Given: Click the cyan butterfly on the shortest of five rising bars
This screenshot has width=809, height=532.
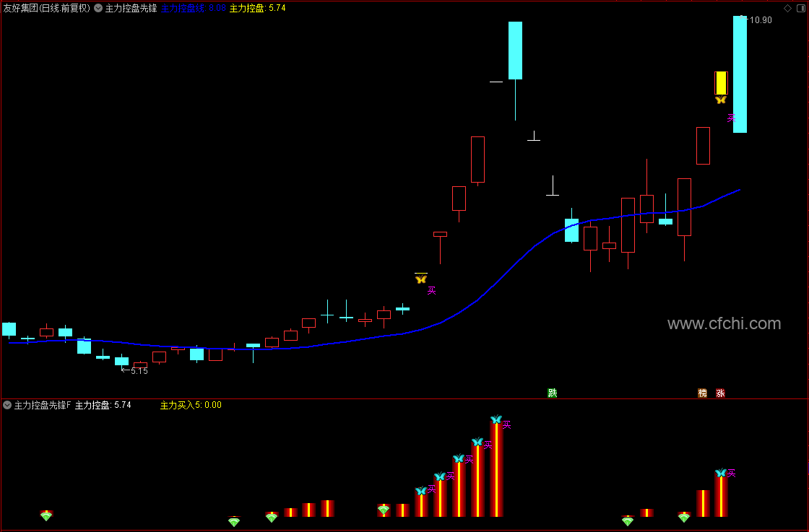Looking at the screenshot, I should [x=421, y=491].
